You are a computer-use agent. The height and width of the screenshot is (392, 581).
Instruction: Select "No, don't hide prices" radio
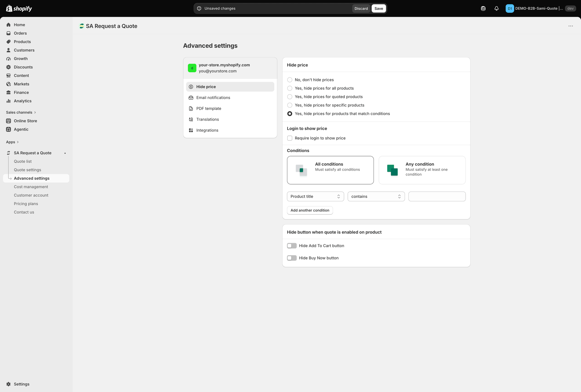click(x=290, y=80)
